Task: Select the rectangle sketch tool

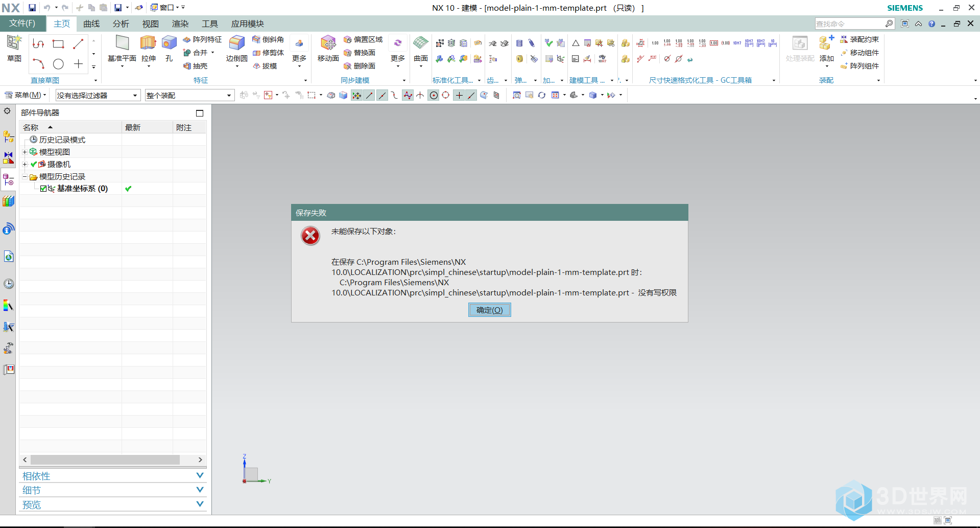Action: pyautogui.click(x=58, y=44)
